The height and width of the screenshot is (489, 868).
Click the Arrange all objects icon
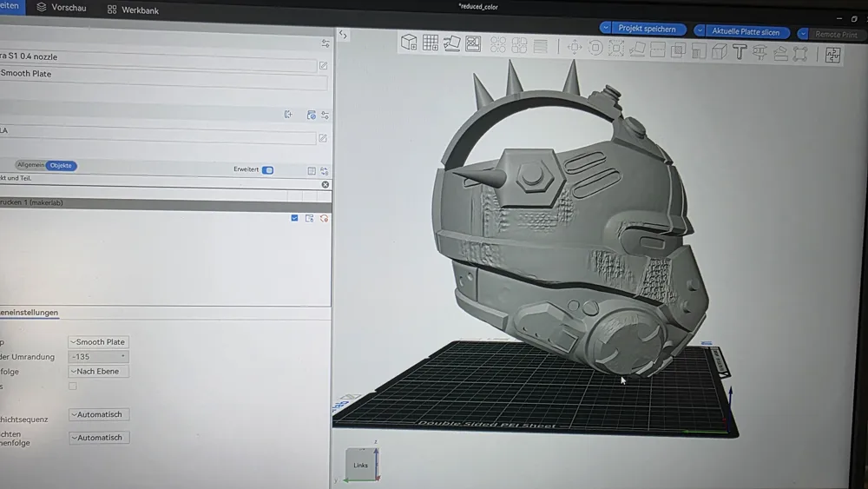click(473, 43)
